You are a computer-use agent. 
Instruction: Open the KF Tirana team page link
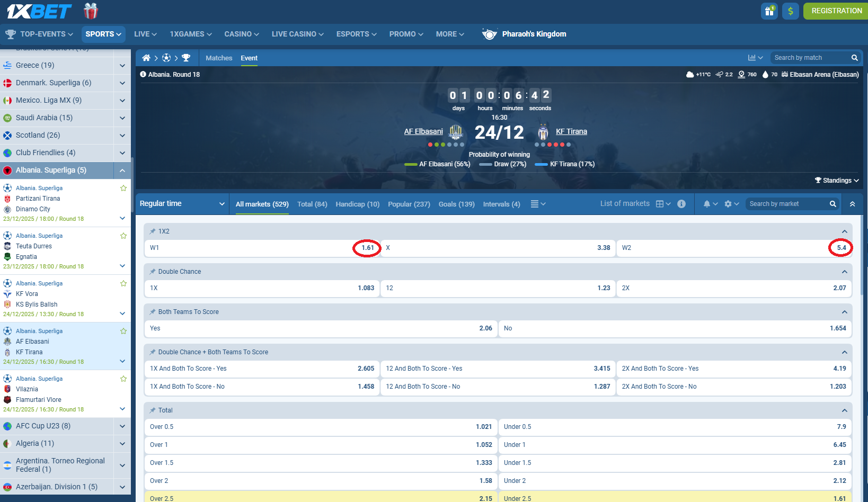(x=572, y=131)
